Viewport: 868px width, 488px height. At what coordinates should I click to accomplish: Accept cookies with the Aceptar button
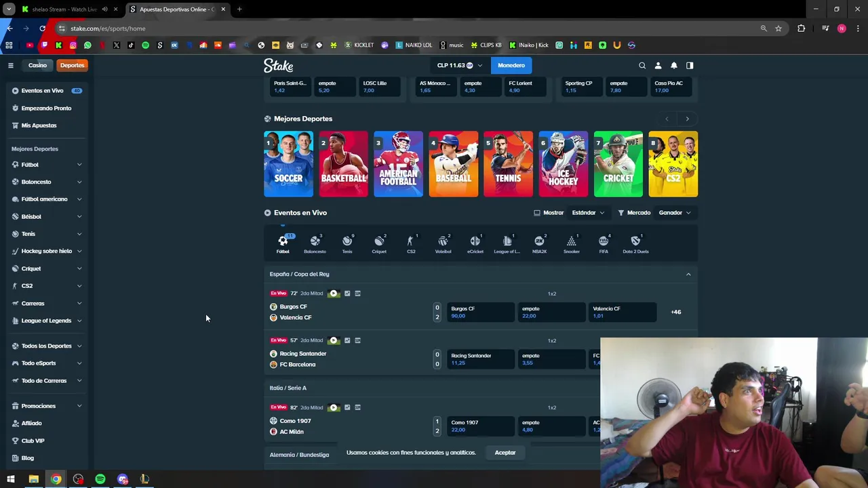(x=505, y=453)
